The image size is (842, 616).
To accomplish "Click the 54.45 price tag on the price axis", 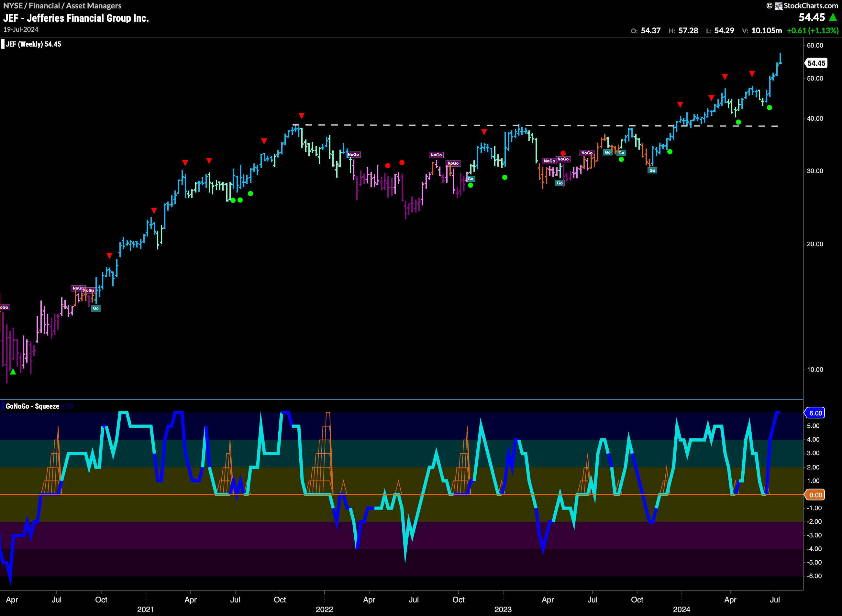I will [816, 63].
